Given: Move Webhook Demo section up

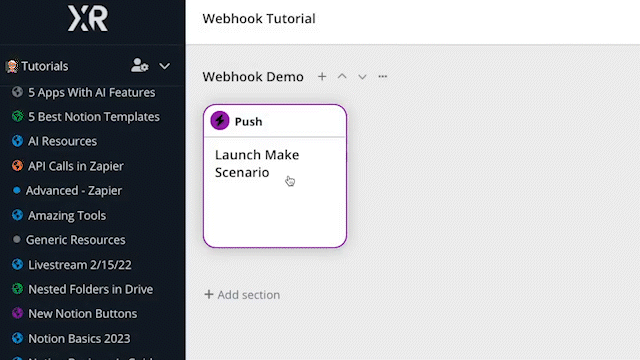Looking at the screenshot, I should [x=342, y=76].
